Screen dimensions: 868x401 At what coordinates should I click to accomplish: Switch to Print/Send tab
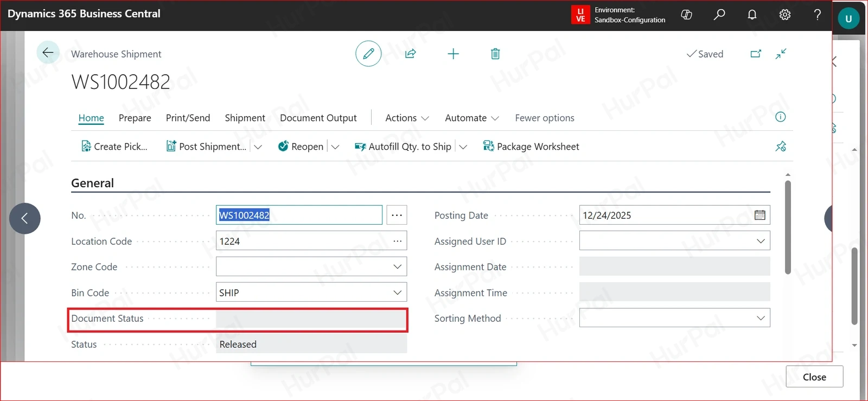(188, 118)
